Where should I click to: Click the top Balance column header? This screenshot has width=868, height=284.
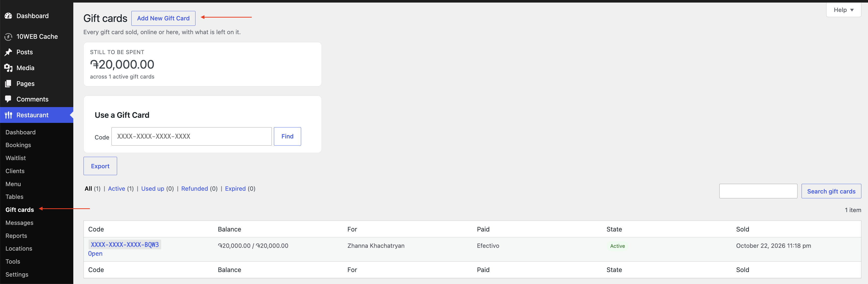click(x=229, y=229)
